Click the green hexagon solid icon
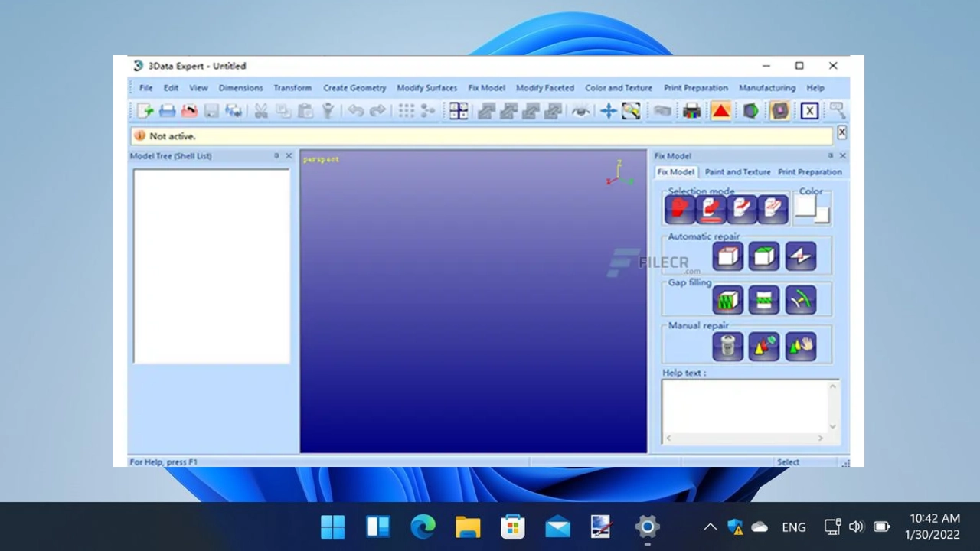Screen dimensions: 980x551 click(751, 111)
